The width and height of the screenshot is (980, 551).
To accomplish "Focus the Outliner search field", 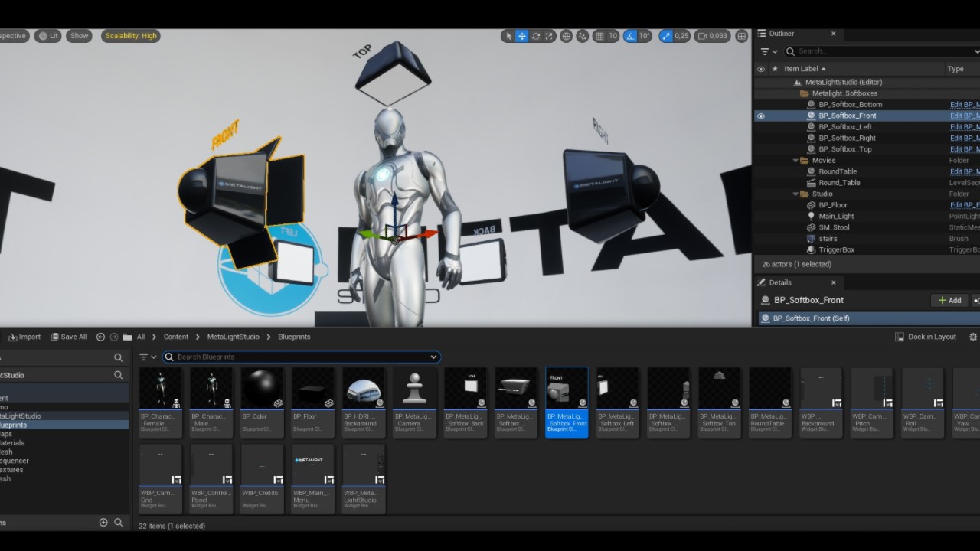I will click(x=884, y=51).
